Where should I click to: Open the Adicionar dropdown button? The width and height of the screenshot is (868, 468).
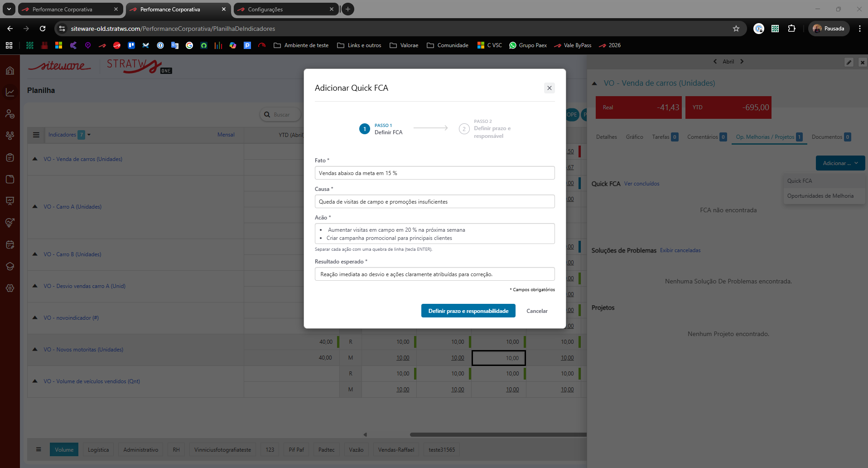[840, 163]
